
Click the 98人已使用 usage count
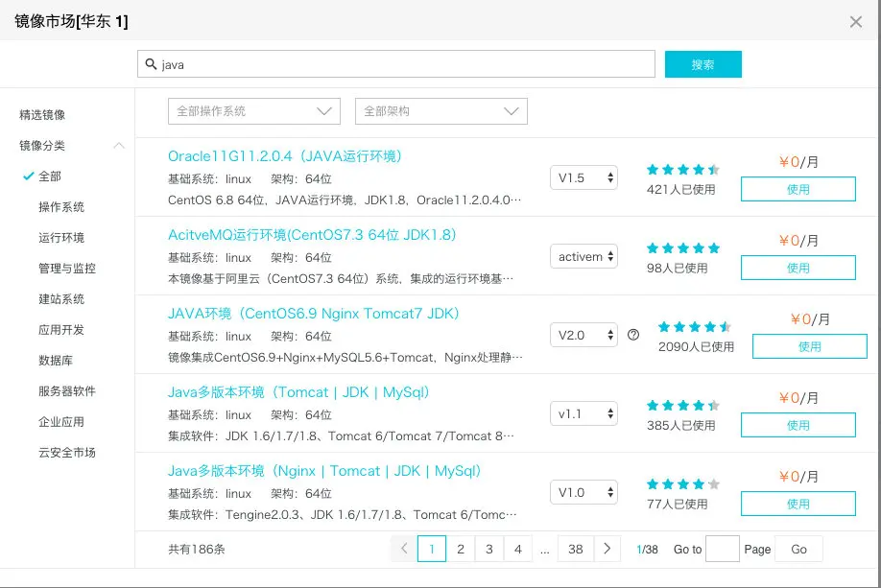[677, 269]
